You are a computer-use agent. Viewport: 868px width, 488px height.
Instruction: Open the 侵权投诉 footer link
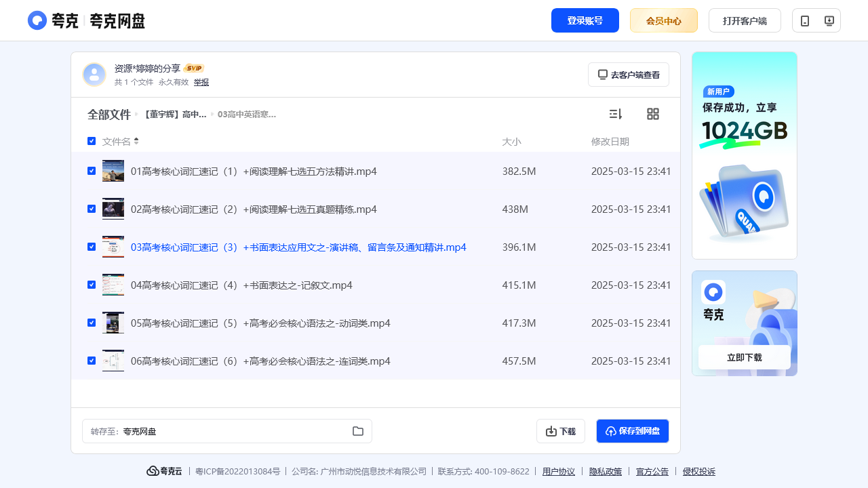coord(699,471)
